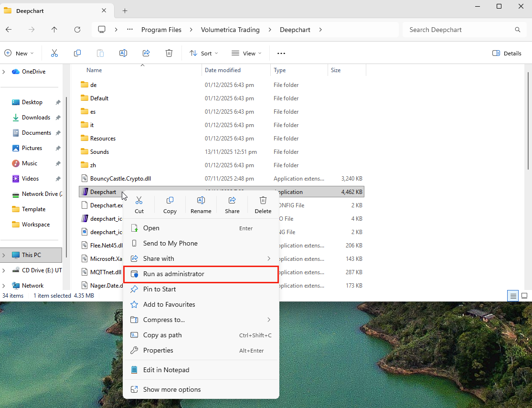Open the View dropdown menu

(246, 54)
